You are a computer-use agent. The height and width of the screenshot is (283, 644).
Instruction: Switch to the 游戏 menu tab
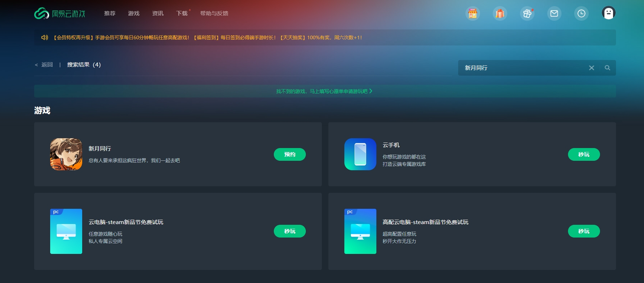point(133,13)
